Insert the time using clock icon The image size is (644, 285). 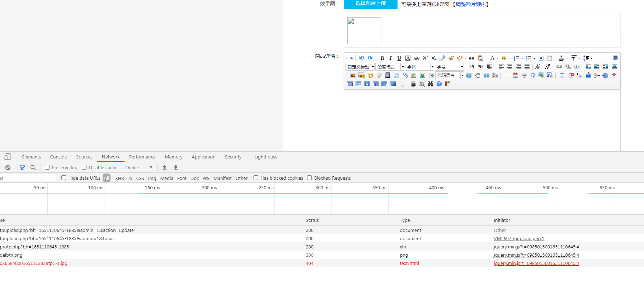pyautogui.click(x=524, y=75)
